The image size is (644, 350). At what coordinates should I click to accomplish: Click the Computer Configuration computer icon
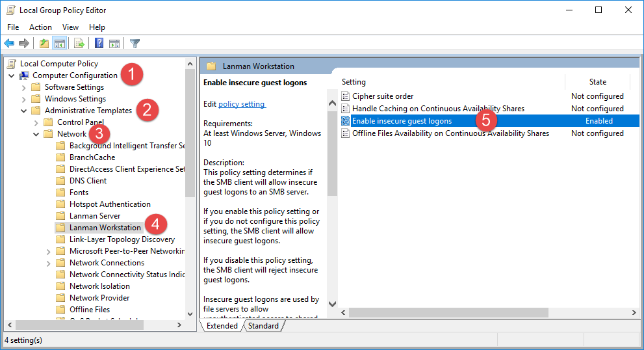tap(24, 75)
